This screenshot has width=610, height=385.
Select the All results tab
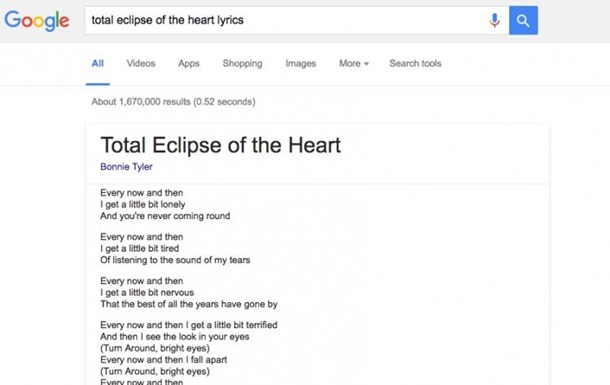pyautogui.click(x=98, y=63)
